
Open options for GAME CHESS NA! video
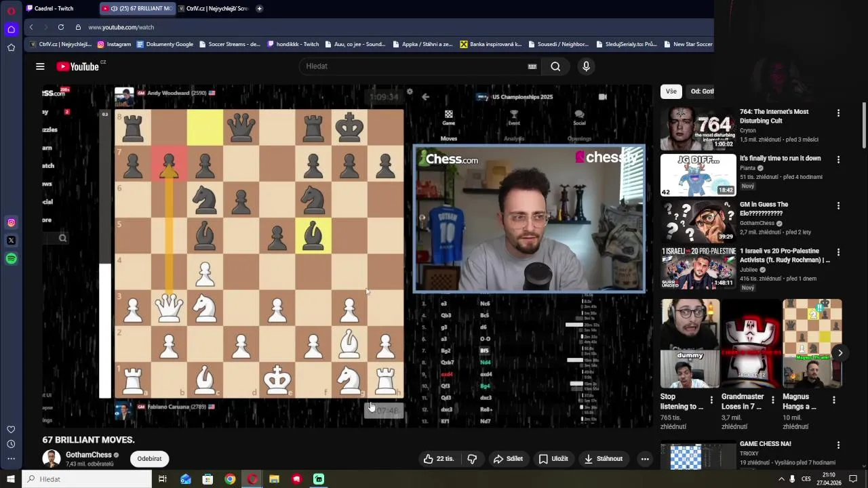[x=838, y=445]
